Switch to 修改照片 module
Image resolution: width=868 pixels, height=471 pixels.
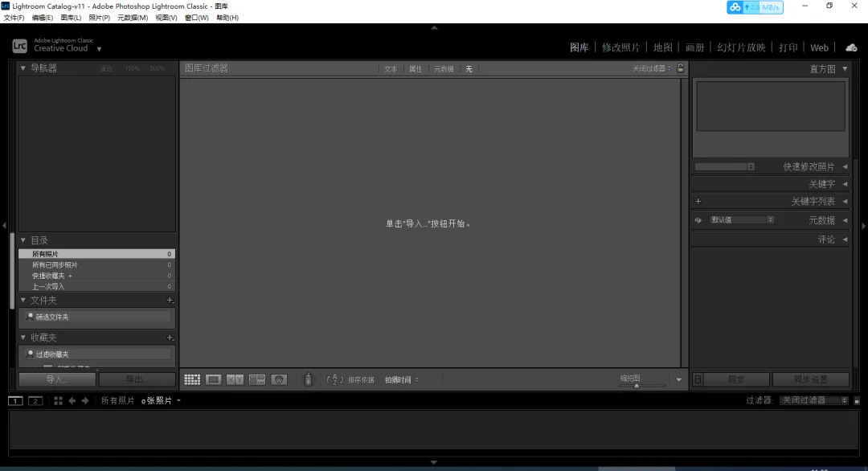620,47
